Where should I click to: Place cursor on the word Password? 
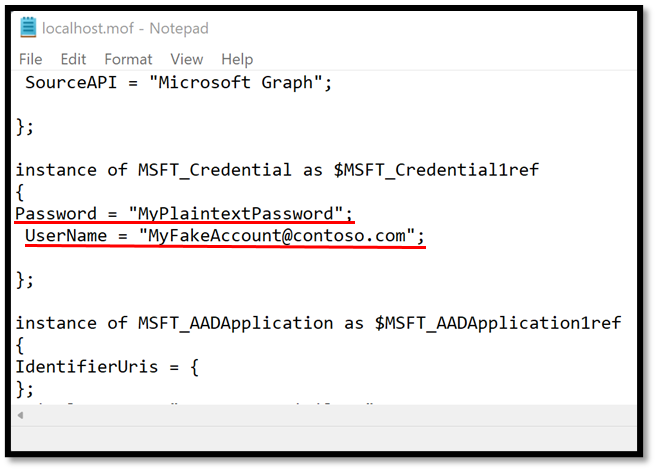coord(56,213)
